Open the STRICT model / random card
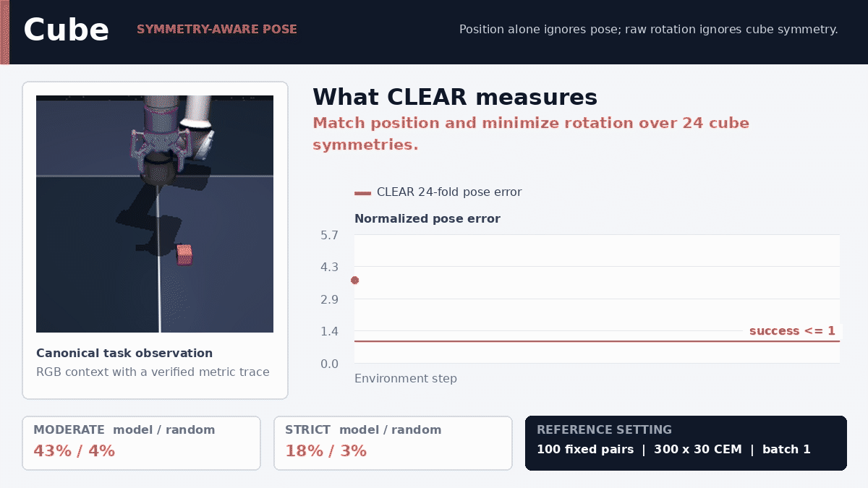 tap(393, 443)
